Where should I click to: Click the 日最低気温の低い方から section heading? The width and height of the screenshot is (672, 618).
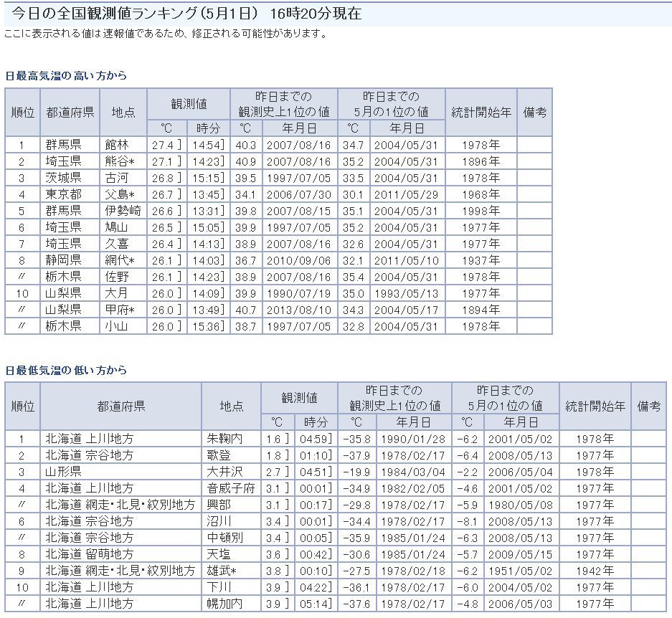pos(66,370)
